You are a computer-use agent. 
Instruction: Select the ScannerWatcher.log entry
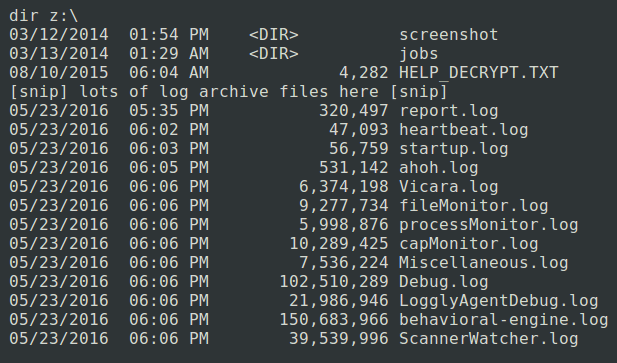[x=489, y=339]
